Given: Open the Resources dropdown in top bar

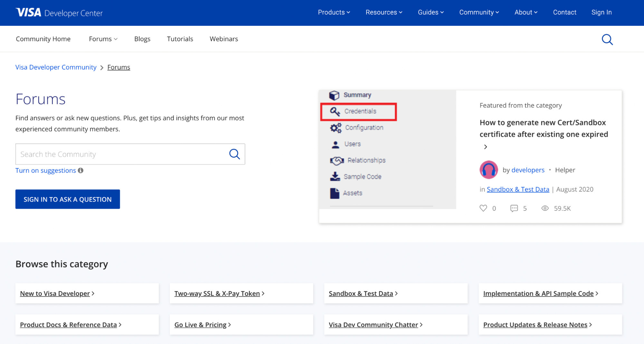Looking at the screenshot, I should 384,12.
